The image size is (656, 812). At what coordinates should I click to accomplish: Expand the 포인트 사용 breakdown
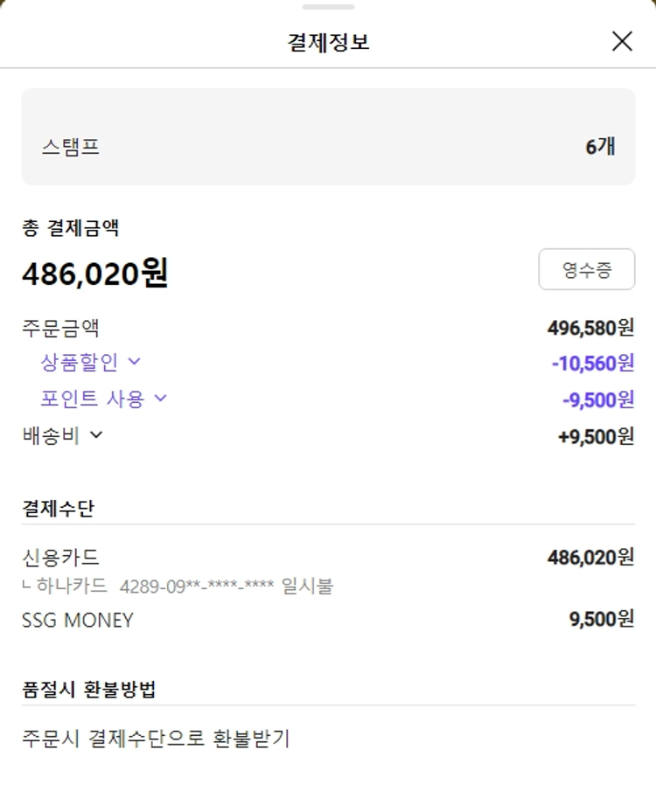103,399
